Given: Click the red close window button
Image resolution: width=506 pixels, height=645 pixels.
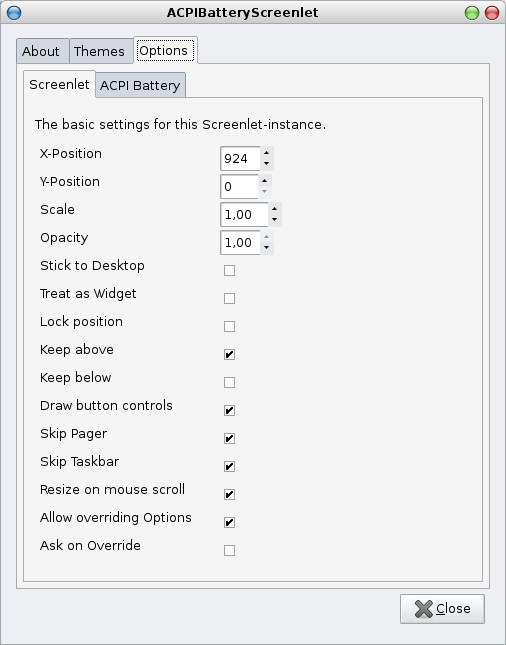Looking at the screenshot, I should [x=492, y=13].
